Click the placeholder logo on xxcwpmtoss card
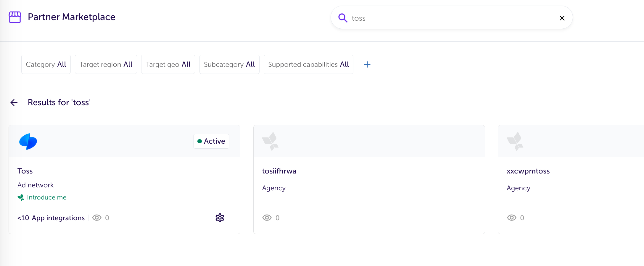 515,141
